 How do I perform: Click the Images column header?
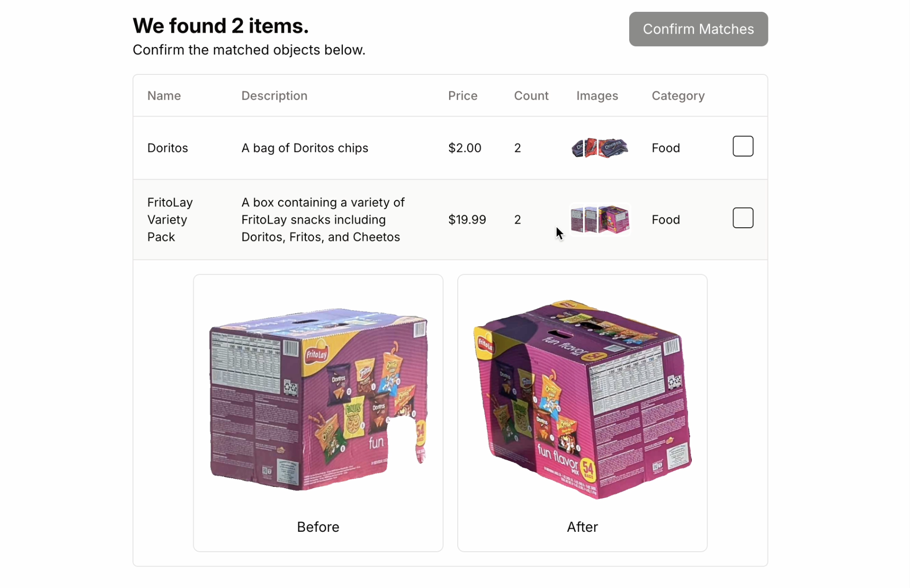pos(597,96)
